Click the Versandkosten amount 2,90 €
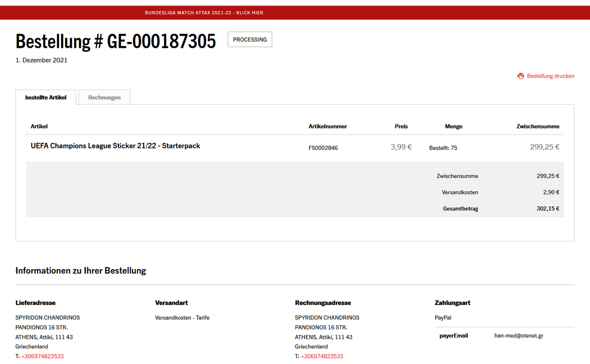The image size is (590, 364). click(551, 192)
